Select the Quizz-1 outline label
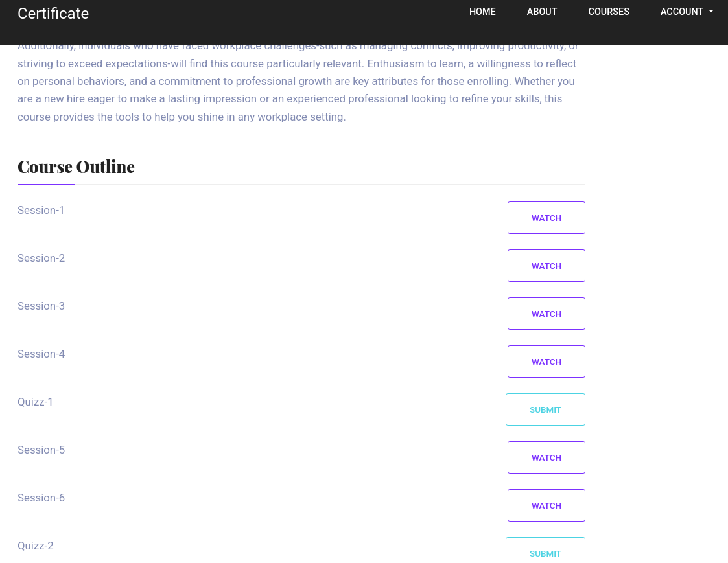Image resolution: width=728 pixels, height=563 pixels. [x=35, y=402]
